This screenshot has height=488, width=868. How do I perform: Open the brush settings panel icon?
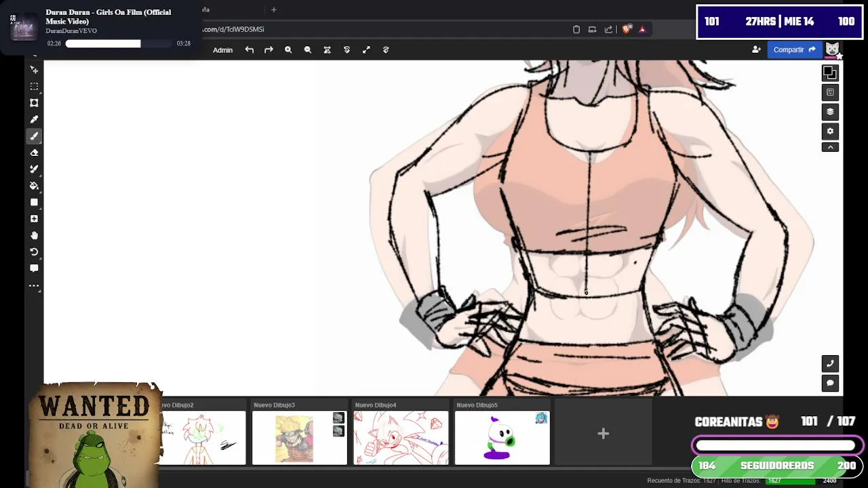[x=830, y=92]
